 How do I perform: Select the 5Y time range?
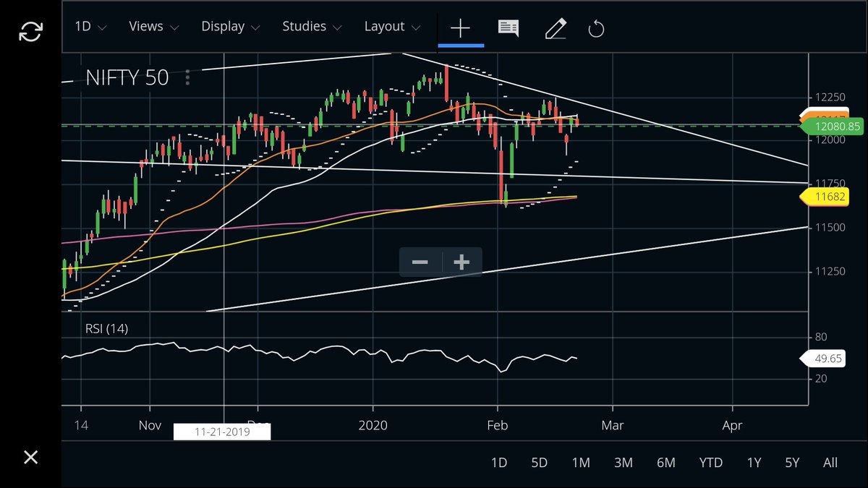pyautogui.click(x=792, y=463)
